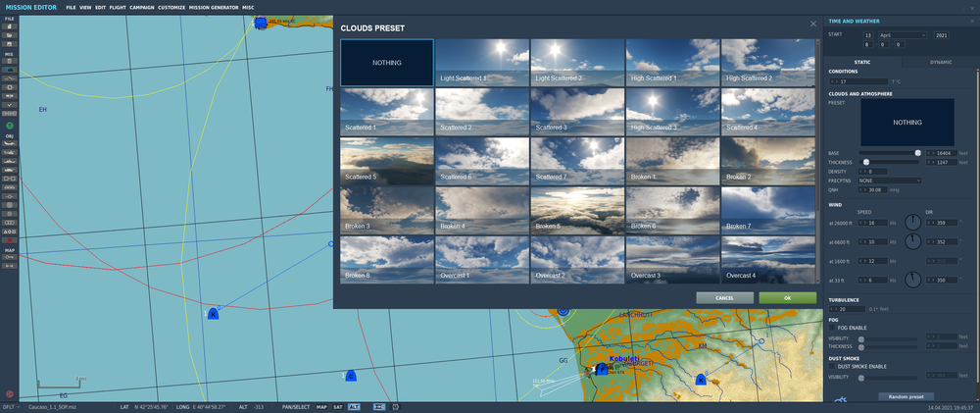Viewport: 980px width, 413px height.
Task: Open the CAMPAIGN menu
Action: tap(142, 8)
